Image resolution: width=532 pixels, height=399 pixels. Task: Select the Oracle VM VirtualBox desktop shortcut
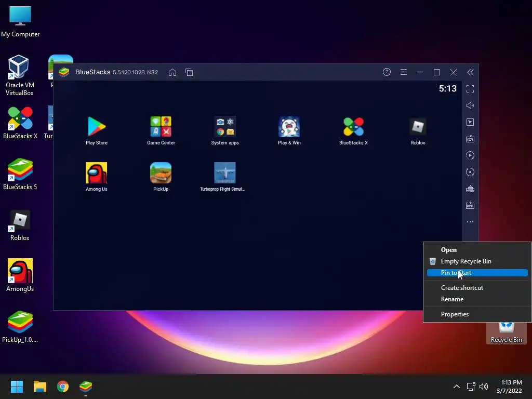pos(20,75)
